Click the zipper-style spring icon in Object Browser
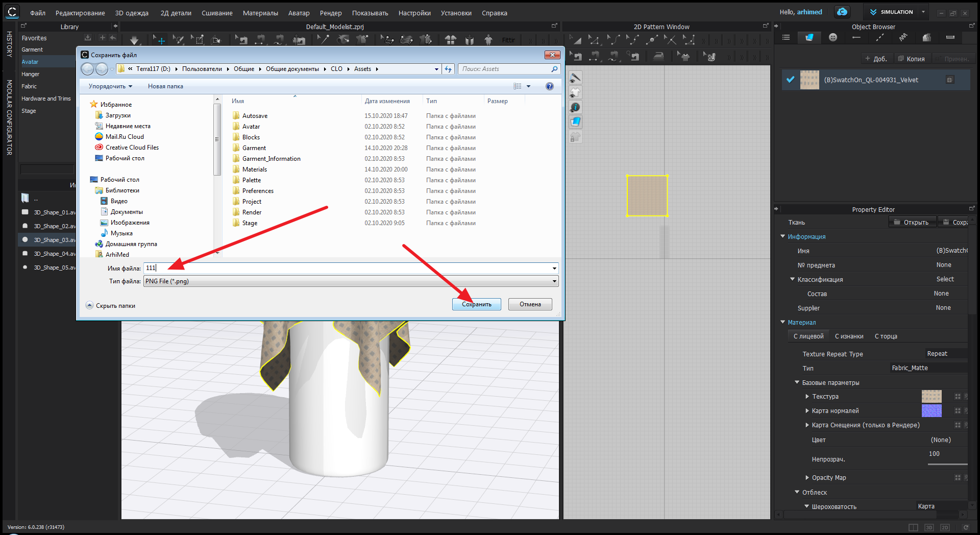 tap(903, 37)
